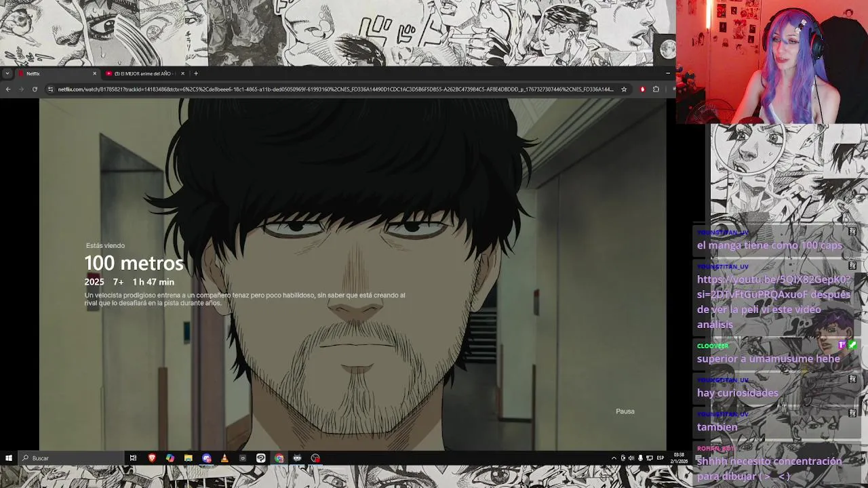Click the '2025' release year

94,282
